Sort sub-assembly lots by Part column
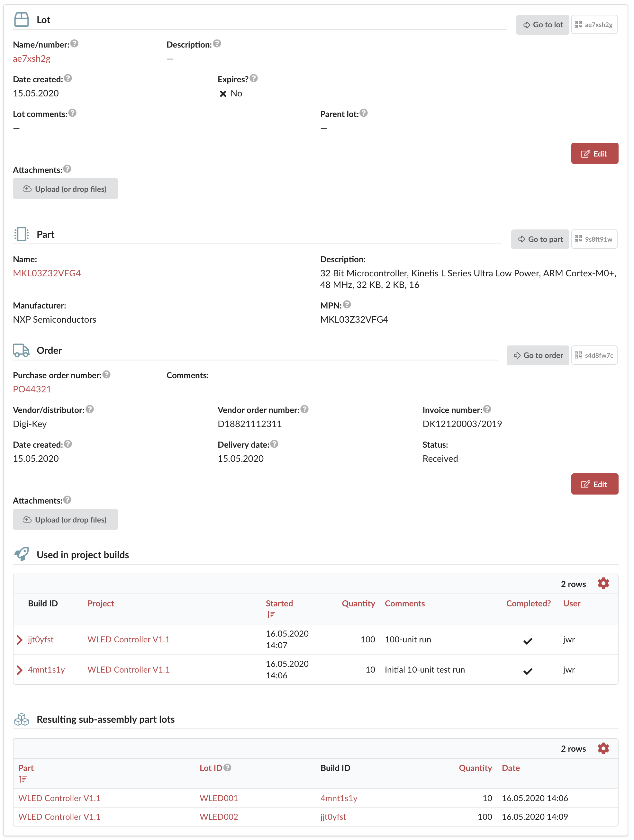Screen dimensions: 634x840 [26, 768]
